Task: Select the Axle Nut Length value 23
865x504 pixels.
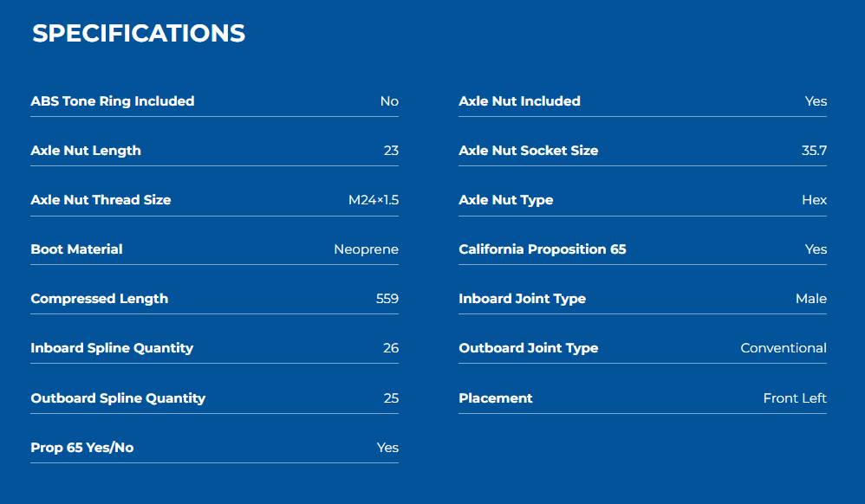Action: tap(391, 151)
